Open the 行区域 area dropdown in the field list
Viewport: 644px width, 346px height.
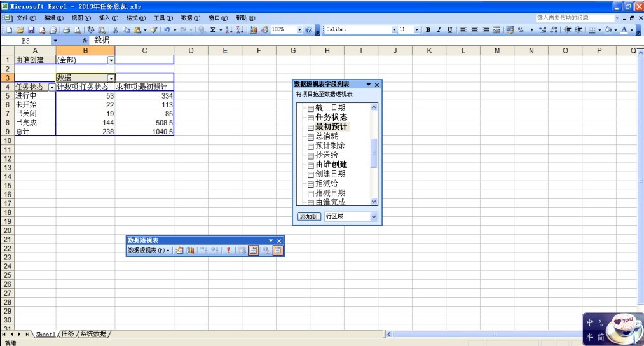(373, 217)
